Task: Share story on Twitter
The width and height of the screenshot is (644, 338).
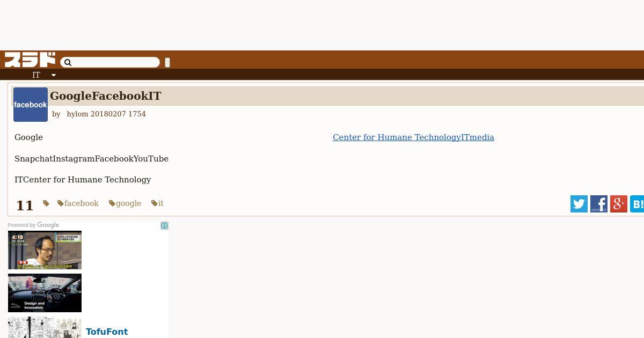Action: [579, 204]
